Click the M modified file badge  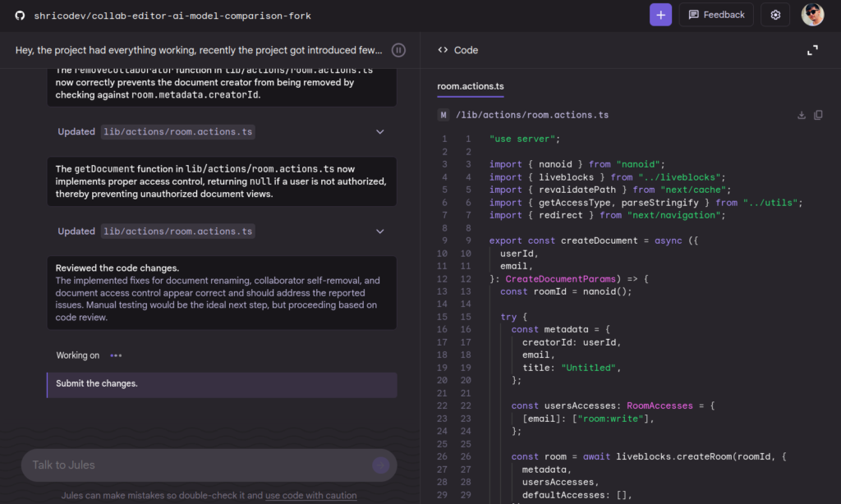[x=443, y=115]
